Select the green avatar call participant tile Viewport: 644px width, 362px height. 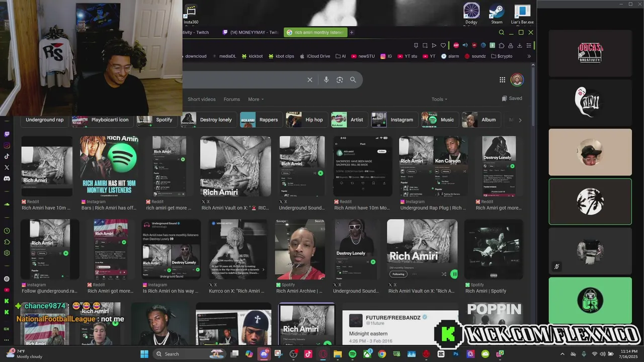pyautogui.click(x=590, y=300)
